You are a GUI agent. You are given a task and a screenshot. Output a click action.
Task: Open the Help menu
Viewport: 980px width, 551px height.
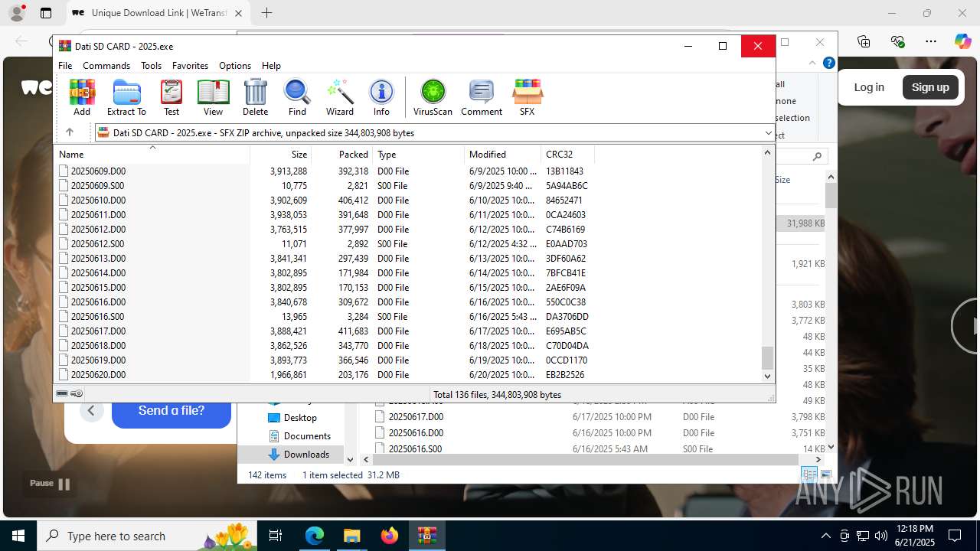(271, 66)
